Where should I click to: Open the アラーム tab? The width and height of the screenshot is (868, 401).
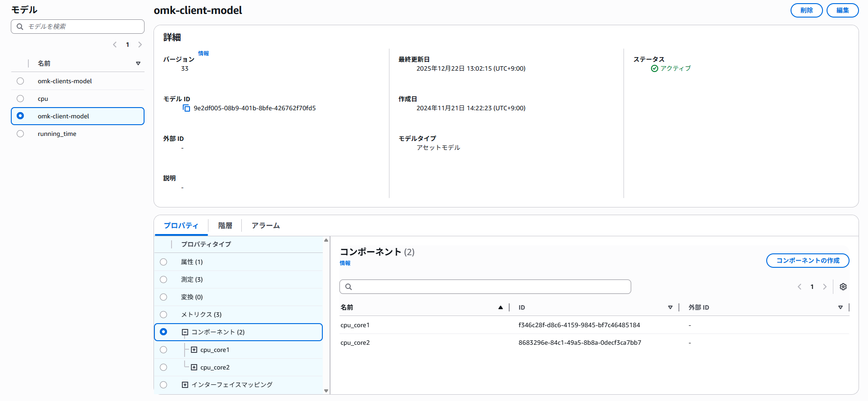(266, 225)
